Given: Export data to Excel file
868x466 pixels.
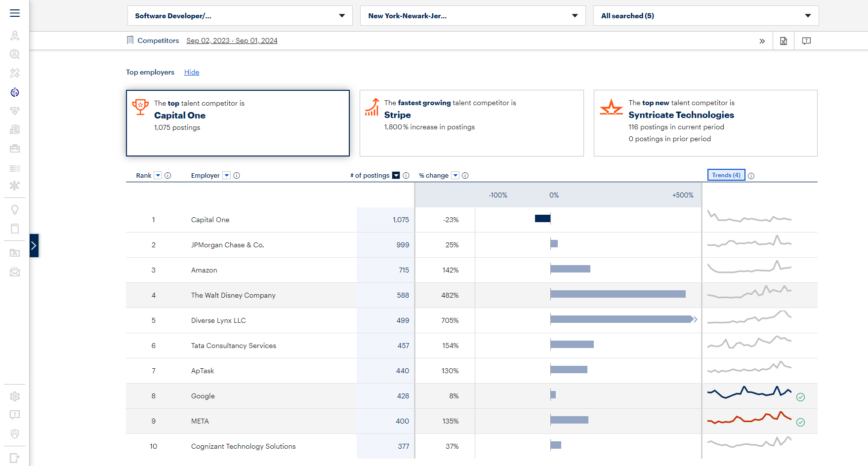Looking at the screenshot, I should pos(784,41).
